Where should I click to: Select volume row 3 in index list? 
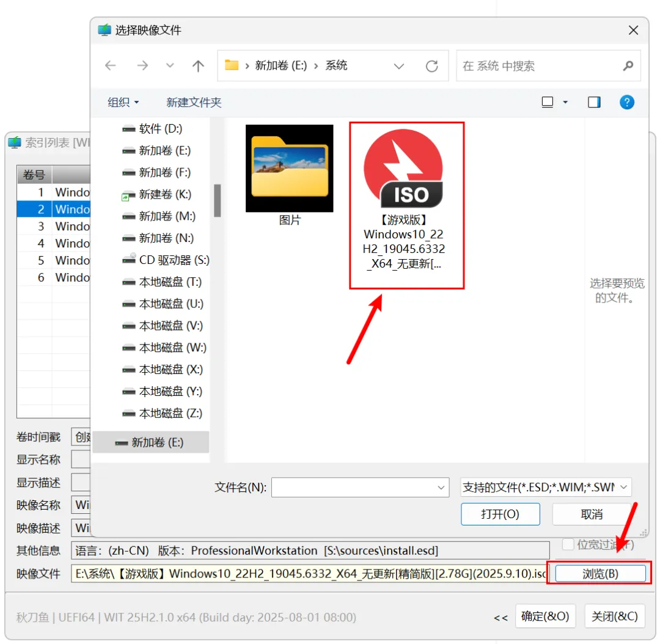(54, 227)
